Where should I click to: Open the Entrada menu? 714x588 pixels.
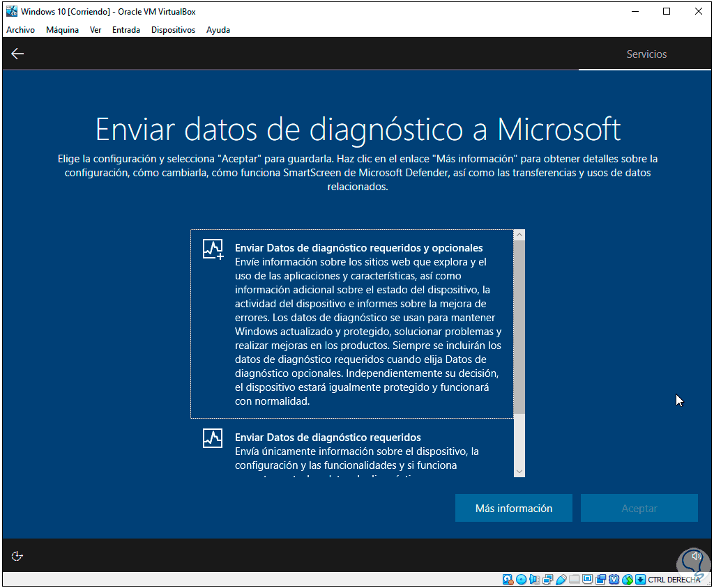point(126,29)
